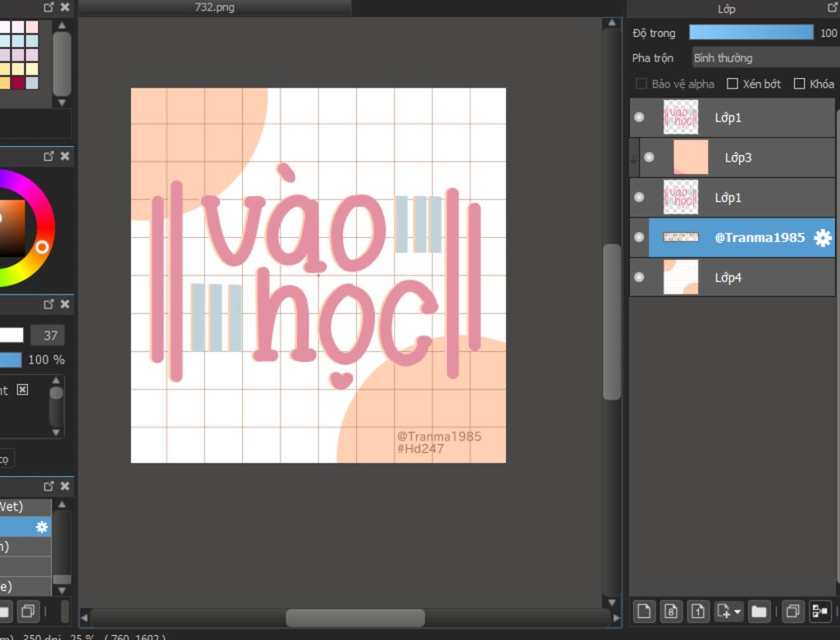
Task: Open gear settings of selected brush
Action: pos(41,527)
